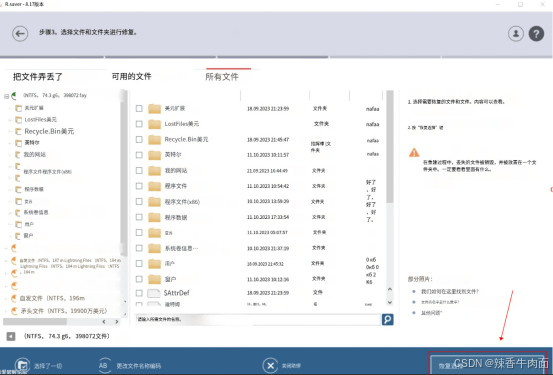The width and height of the screenshot is (553, 375).
Task: Click the Recycle.Bin美元 folder icon in file list
Action: pyautogui.click(x=154, y=140)
